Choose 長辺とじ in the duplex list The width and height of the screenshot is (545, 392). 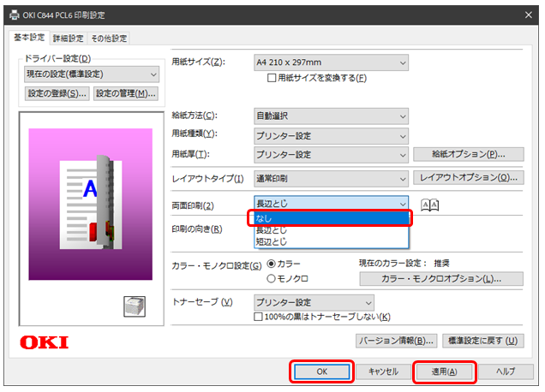pyautogui.click(x=331, y=230)
